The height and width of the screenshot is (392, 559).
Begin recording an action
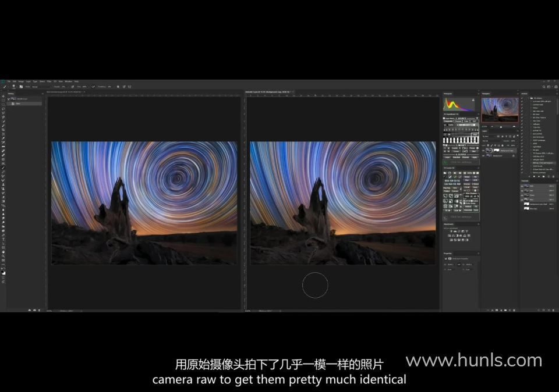click(534, 177)
